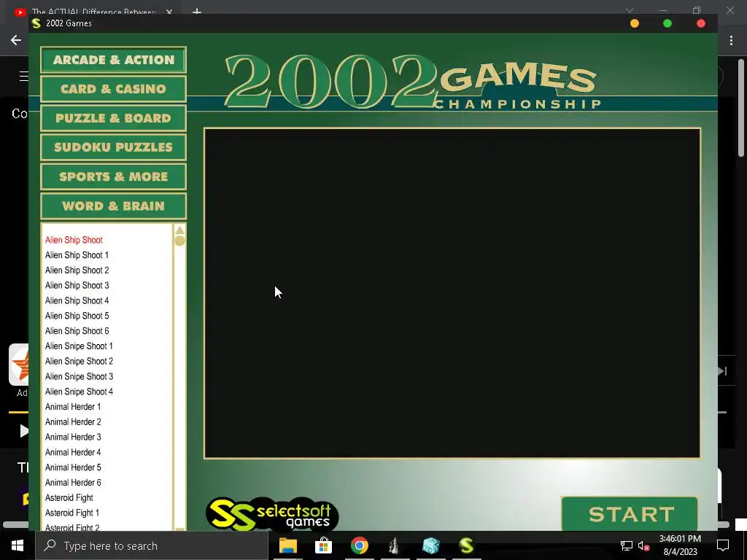The height and width of the screenshot is (560, 747).
Task: Open File Explorer from the taskbar
Action: pos(287,545)
